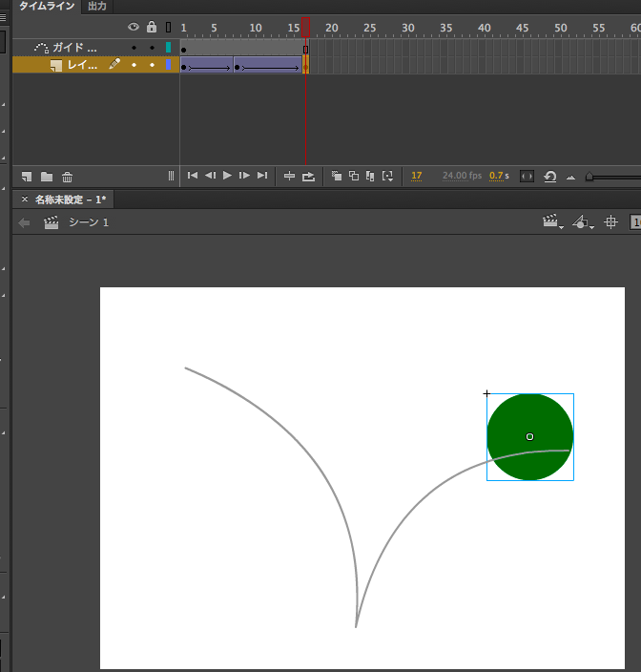Toggle visibility dot of ガイド layer
Image resolution: width=641 pixels, height=672 pixels.
[x=134, y=48]
